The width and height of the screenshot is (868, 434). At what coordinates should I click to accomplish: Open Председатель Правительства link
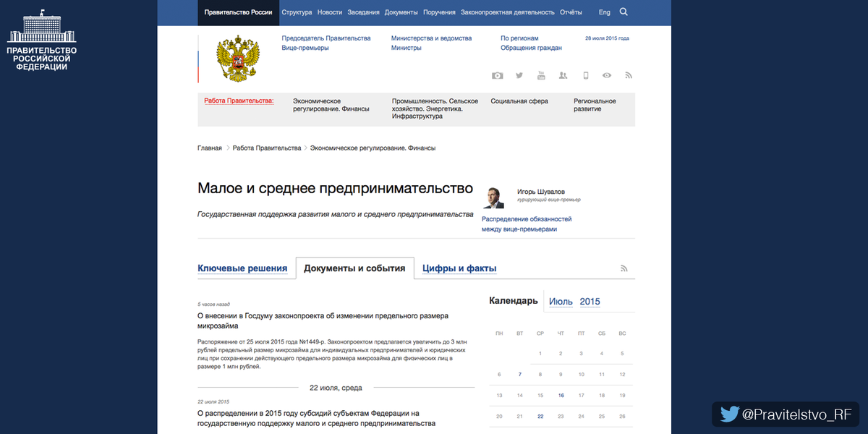point(326,38)
